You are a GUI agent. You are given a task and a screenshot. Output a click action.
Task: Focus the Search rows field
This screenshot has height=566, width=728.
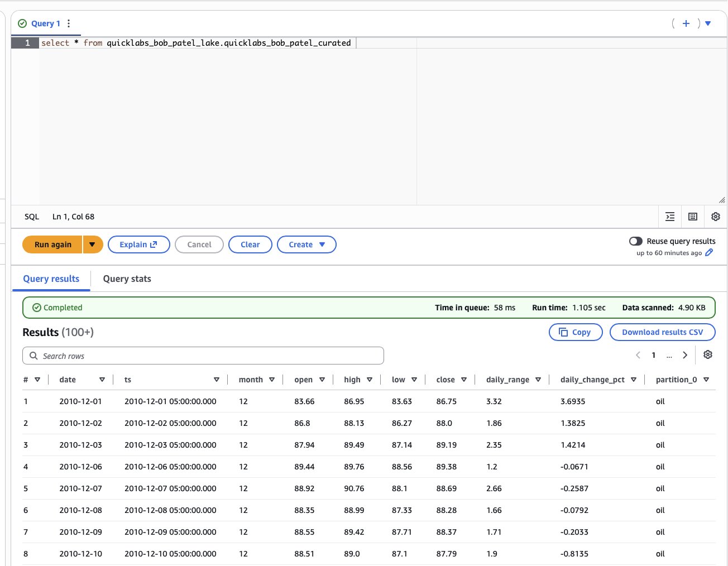click(x=203, y=356)
